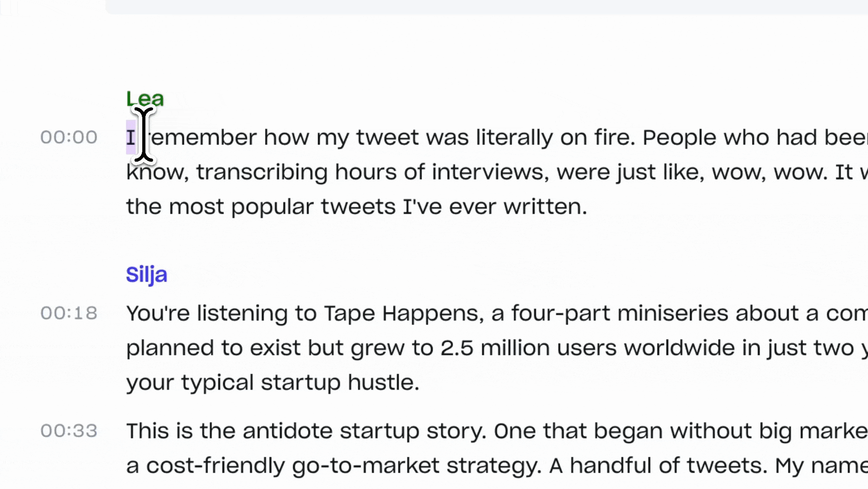Click "Tape" in Tape Happens
The width and height of the screenshot is (868, 489).
click(349, 313)
